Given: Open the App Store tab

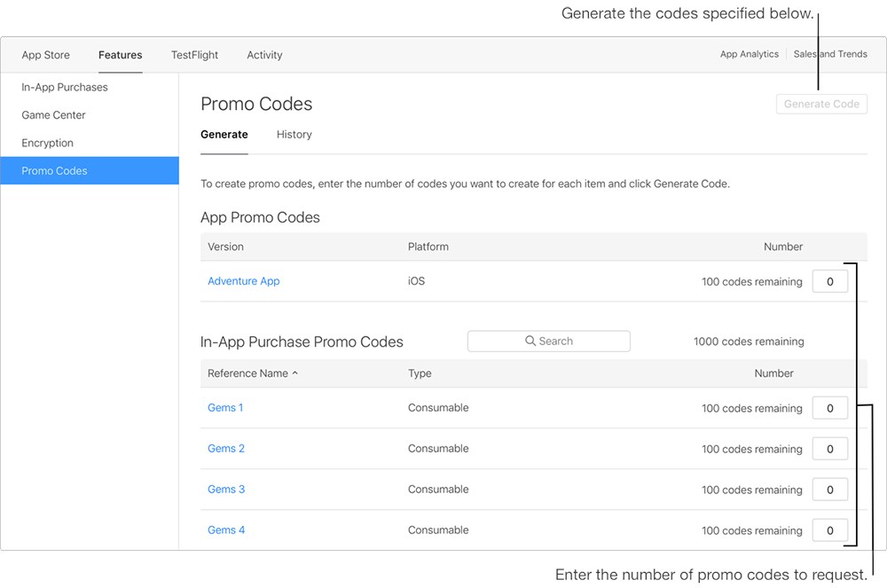Looking at the screenshot, I should click(46, 55).
